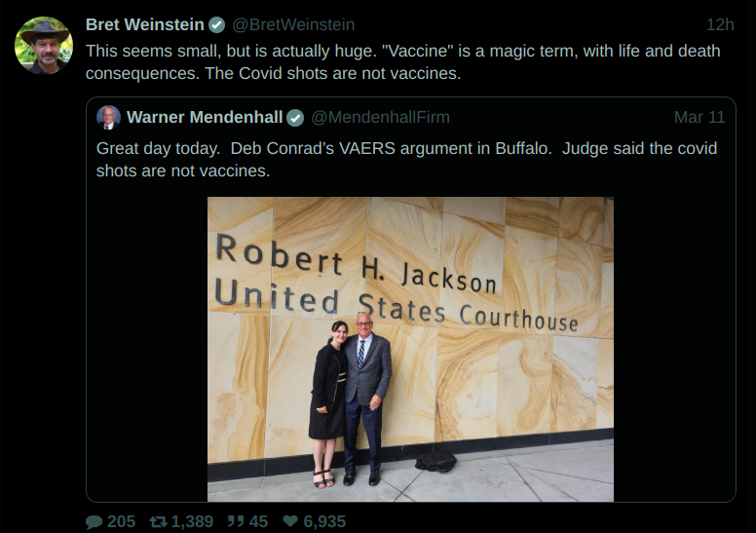This screenshot has width=756, height=533.
Task: Click the Mar 11 quoted tweet date
Action: pyautogui.click(x=699, y=117)
